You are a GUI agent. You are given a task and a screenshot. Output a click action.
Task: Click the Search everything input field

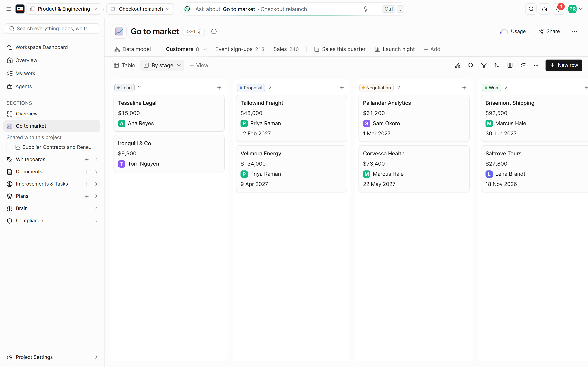52,29
